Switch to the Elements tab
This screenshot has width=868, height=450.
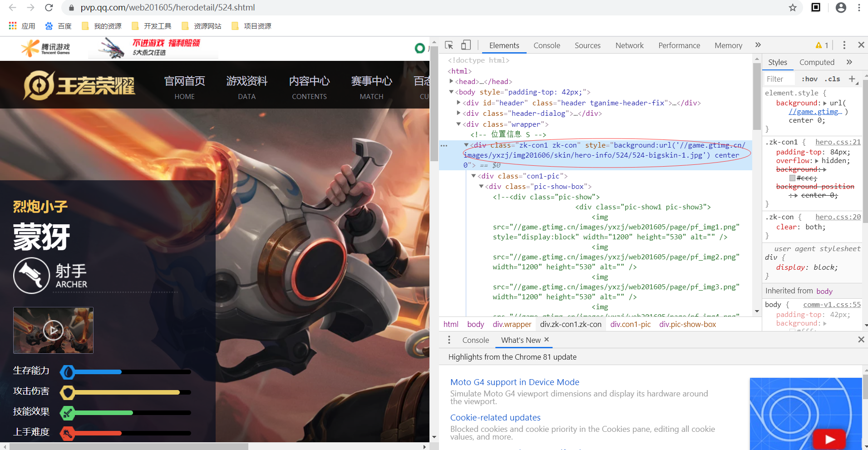click(x=504, y=45)
